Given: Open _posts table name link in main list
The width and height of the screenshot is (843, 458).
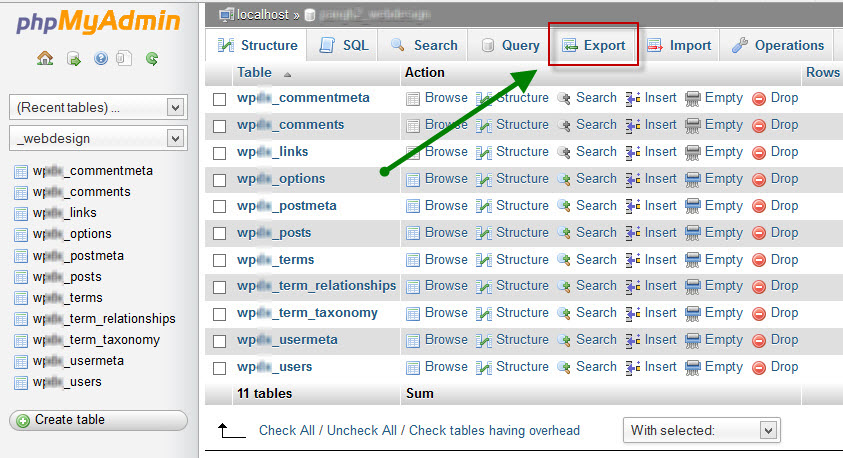Looking at the screenshot, I should pos(274,233).
